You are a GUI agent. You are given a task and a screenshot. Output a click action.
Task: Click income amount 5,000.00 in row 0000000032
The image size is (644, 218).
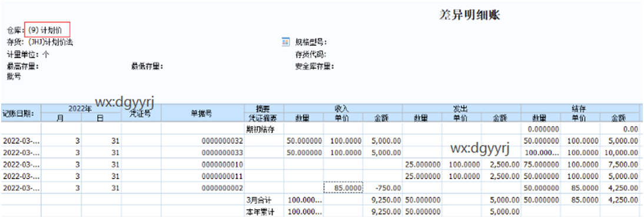(x=383, y=141)
